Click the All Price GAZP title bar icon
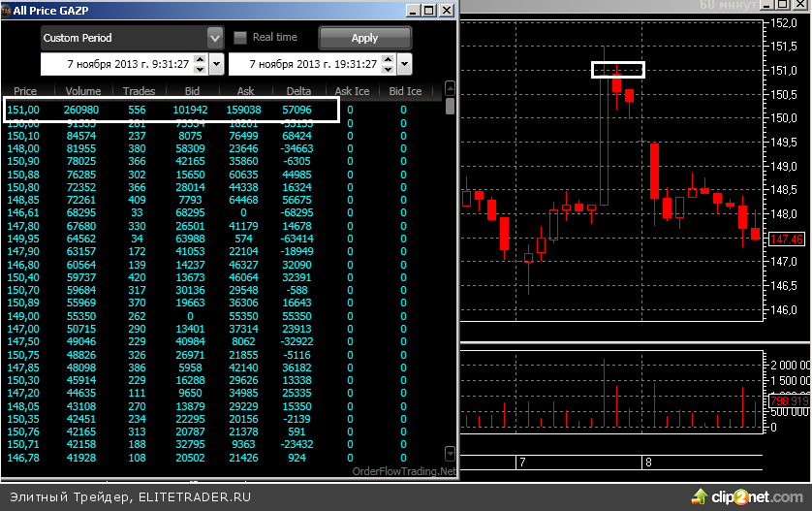Viewport: 812px width, 511px height. click(x=7, y=10)
